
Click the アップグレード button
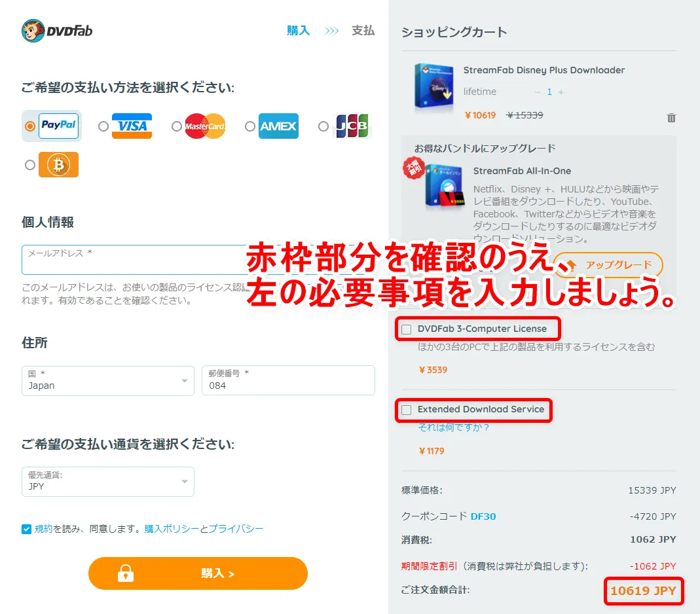pyautogui.click(x=608, y=265)
